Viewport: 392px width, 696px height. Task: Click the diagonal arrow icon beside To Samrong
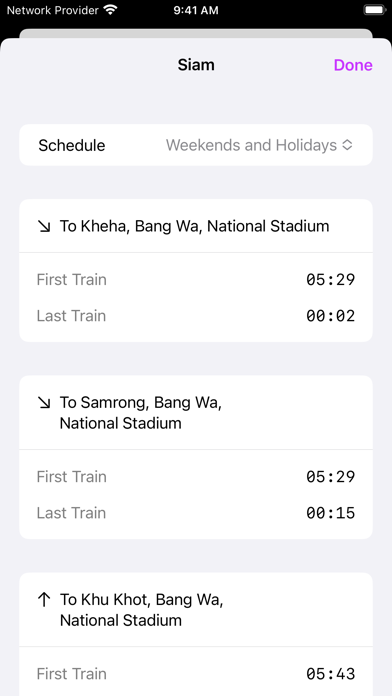(44, 403)
